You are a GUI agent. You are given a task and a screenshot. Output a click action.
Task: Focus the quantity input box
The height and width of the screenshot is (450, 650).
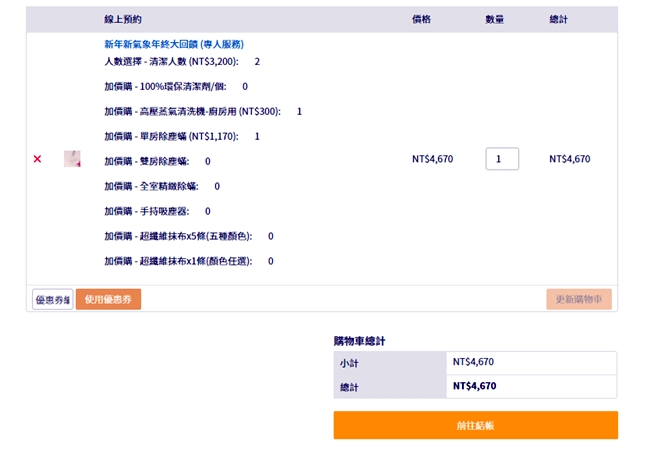[502, 159]
